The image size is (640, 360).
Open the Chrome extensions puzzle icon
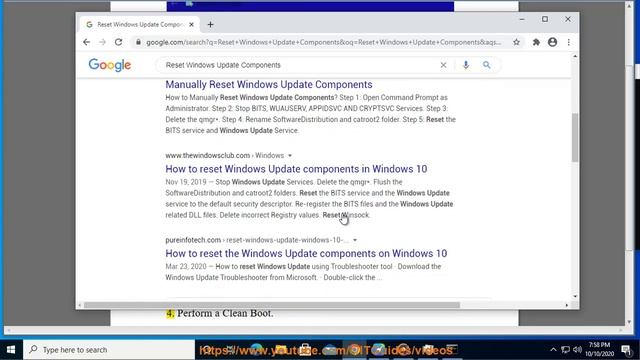pos(536,42)
